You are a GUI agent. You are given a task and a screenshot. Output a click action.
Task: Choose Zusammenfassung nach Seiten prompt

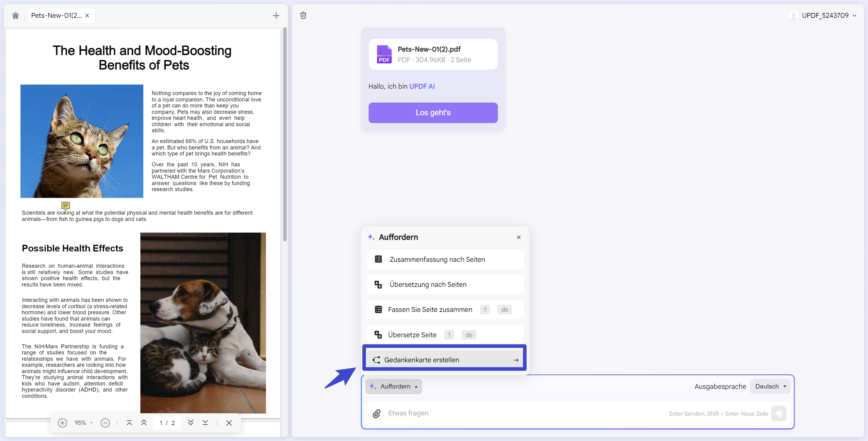445,259
